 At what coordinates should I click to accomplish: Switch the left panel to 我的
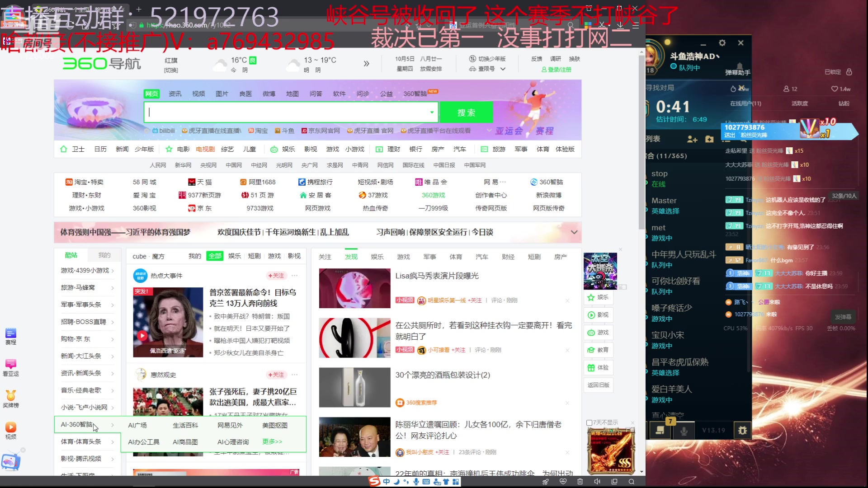[104, 255]
